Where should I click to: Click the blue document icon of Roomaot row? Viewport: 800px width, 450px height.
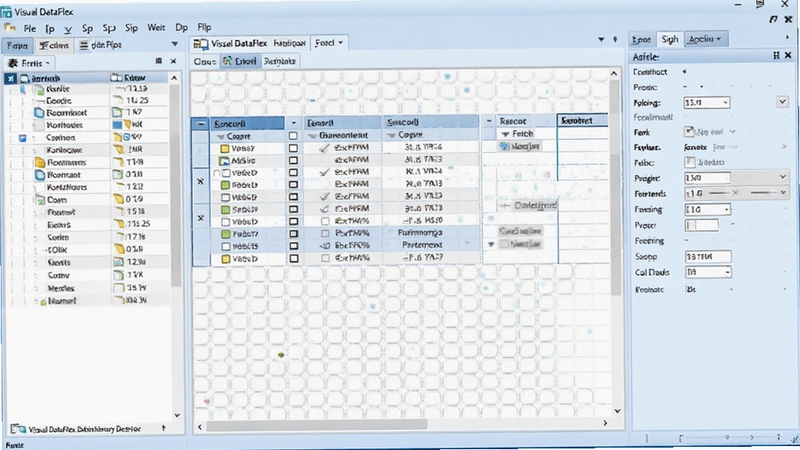click(x=40, y=175)
